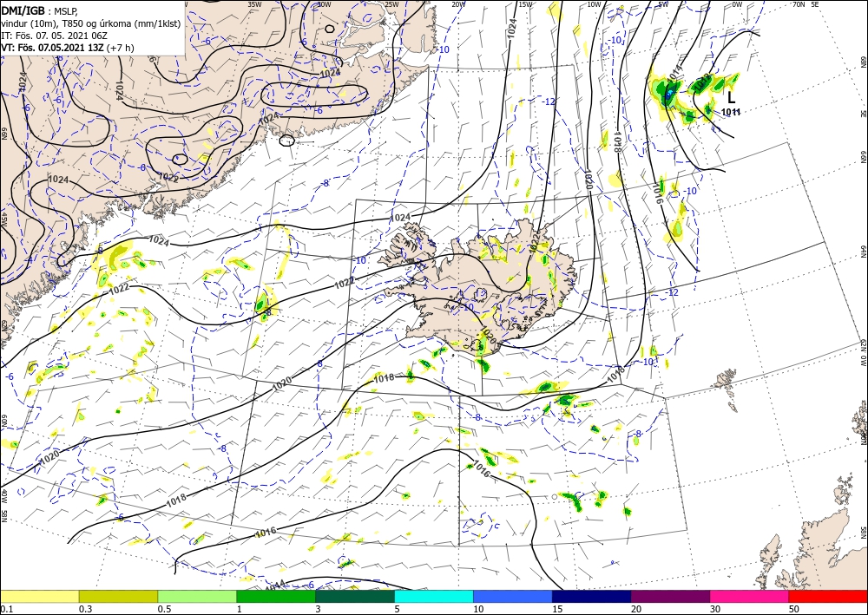Click the blue 10–15 mm legend swatch

513,596
